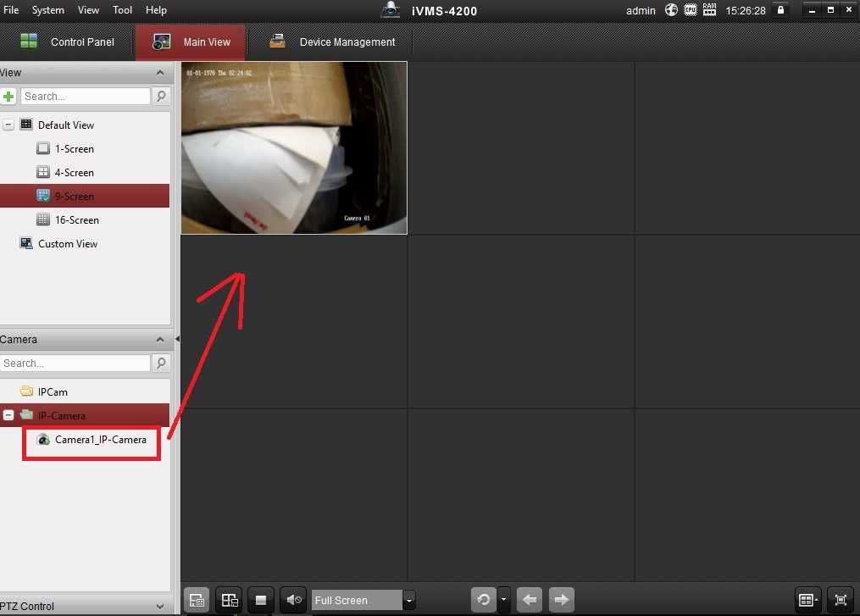Mute audio with the speaker icon
Viewport: 860px width, 616px height.
tap(293, 600)
